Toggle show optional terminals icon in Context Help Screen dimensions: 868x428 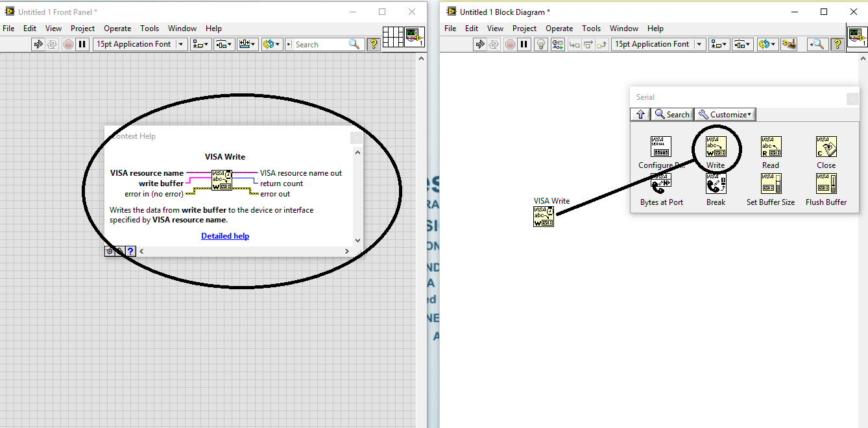[110, 251]
